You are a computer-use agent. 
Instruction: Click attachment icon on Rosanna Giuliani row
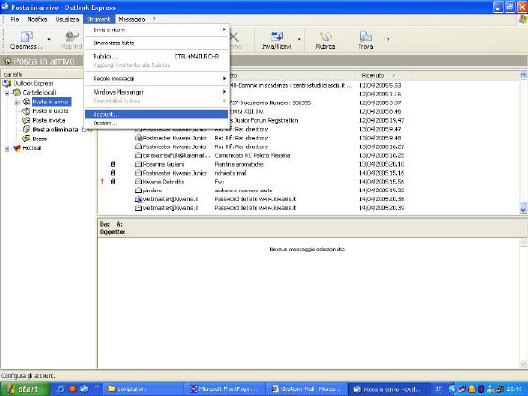click(113, 164)
